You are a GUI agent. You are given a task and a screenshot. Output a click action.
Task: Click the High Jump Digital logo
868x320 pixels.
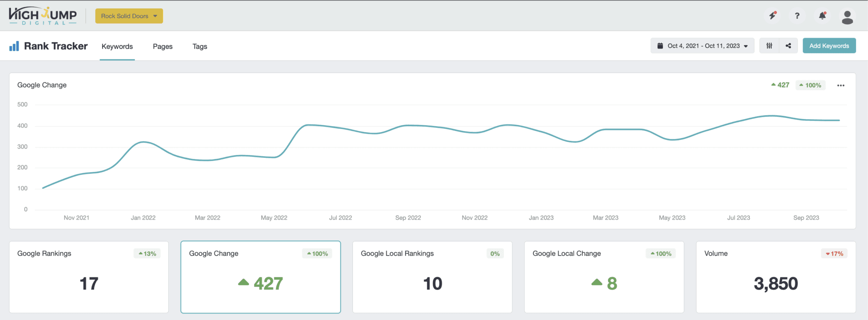43,16
